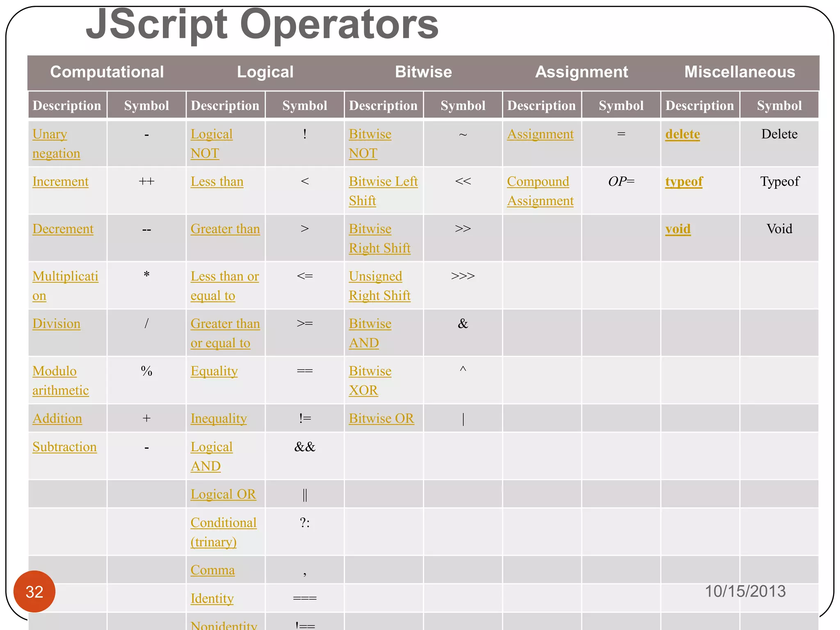840x630 pixels.
Task: Open the Logical OR link
Action: [x=223, y=494]
